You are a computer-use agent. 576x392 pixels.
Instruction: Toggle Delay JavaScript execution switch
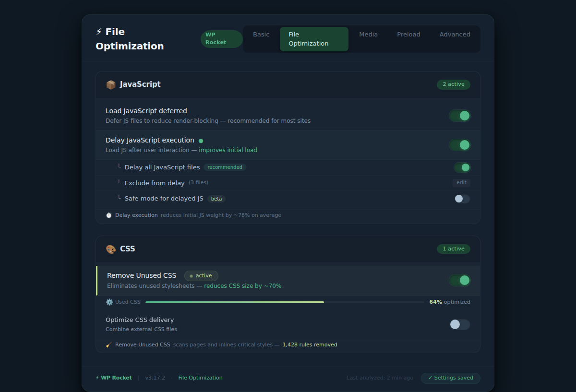point(460,145)
